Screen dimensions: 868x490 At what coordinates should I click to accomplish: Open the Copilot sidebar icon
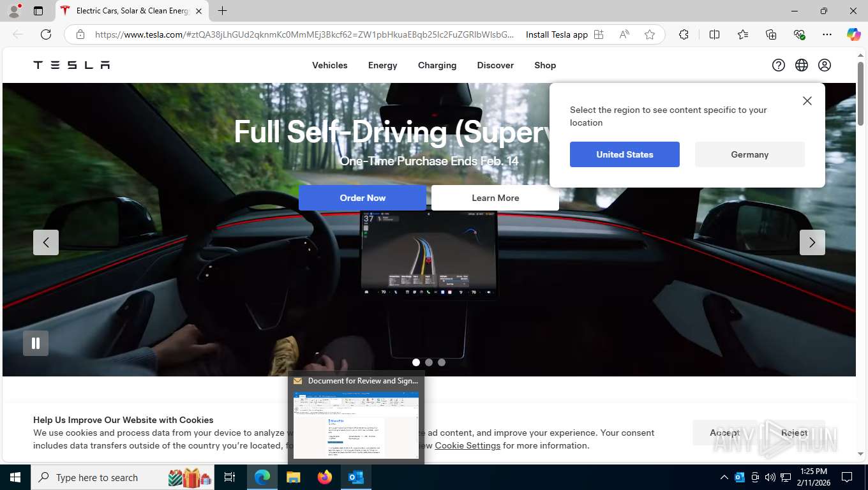pos(853,34)
